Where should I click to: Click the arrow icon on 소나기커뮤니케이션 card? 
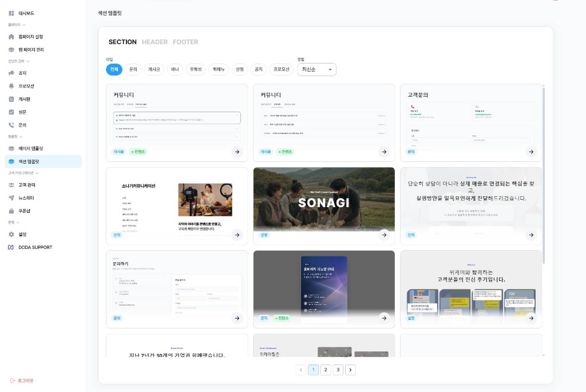coord(237,235)
